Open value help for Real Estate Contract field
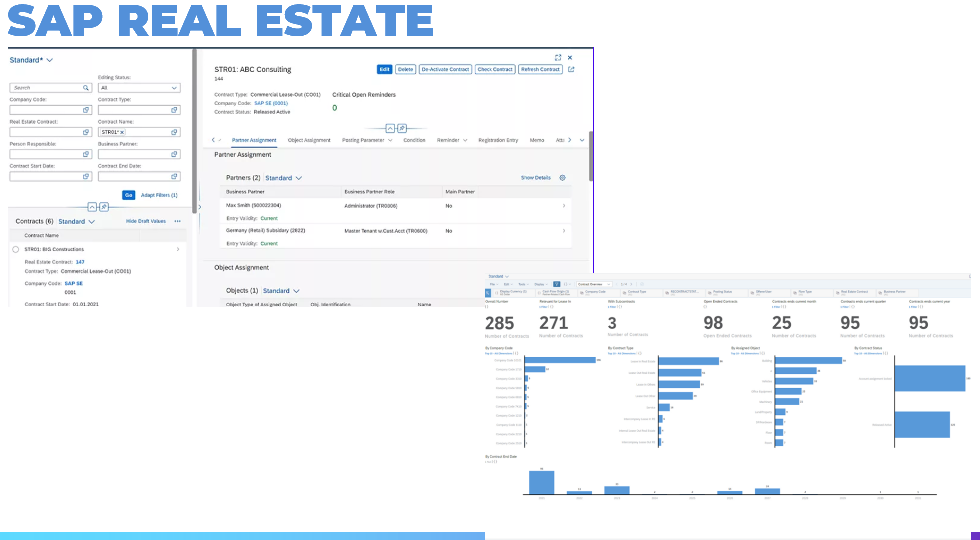 coord(86,132)
